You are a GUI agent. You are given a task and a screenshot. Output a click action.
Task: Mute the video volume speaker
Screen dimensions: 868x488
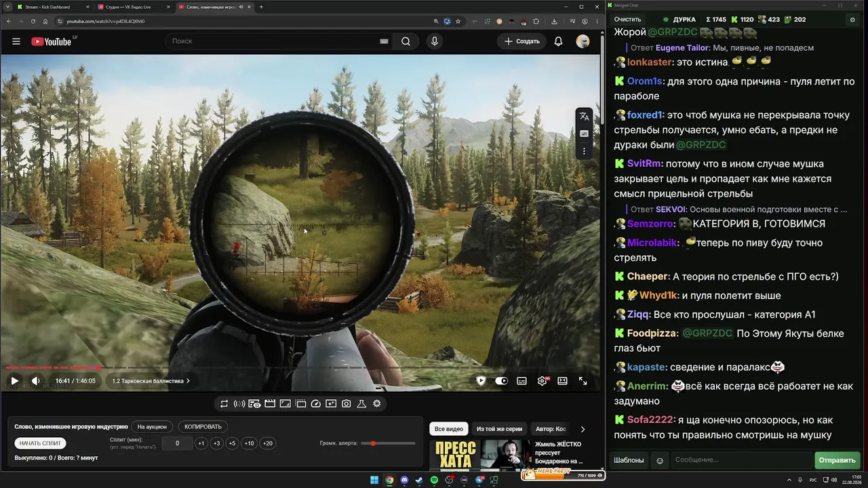36,381
